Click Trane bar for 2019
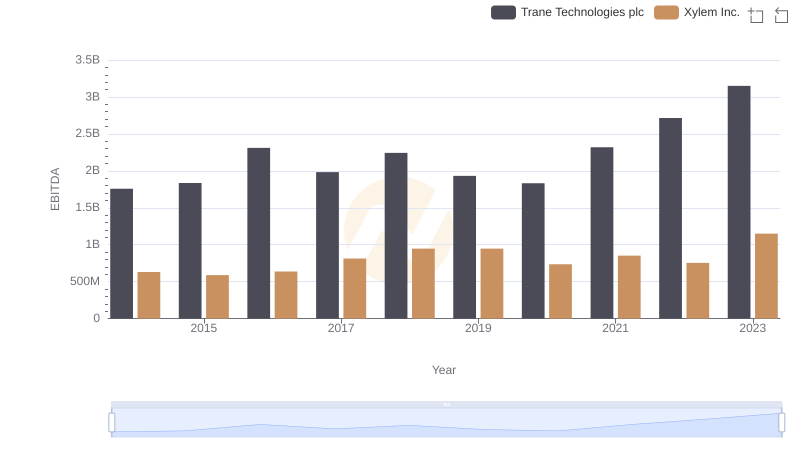 pyautogui.click(x=465, y=247)
